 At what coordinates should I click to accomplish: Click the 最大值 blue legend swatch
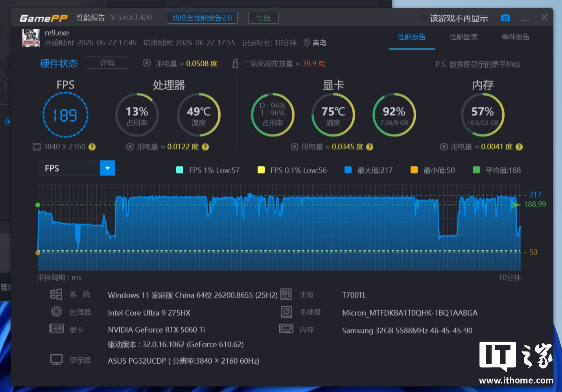348,170
